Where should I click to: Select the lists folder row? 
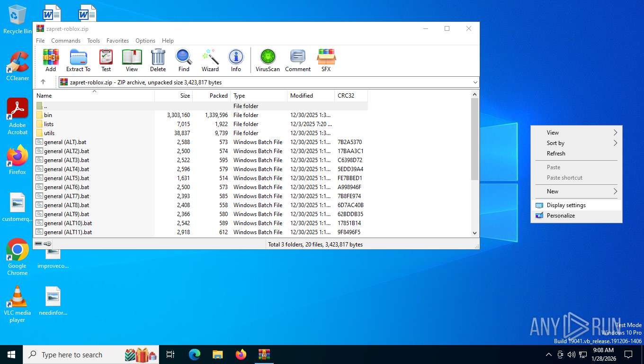tap(200, 124)
